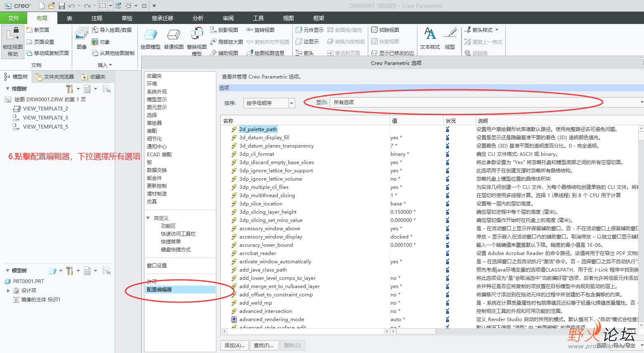Click the close window icon in quick access toolbar
This screenshot has height=353, width=644.
click(x=144, y=6)
